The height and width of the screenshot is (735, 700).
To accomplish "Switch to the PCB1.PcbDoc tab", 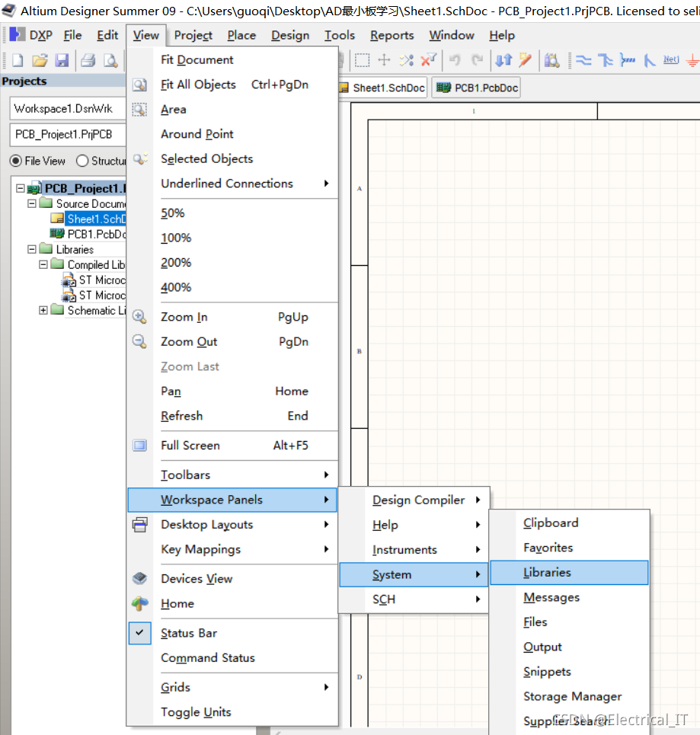I will tap(476, 88).
